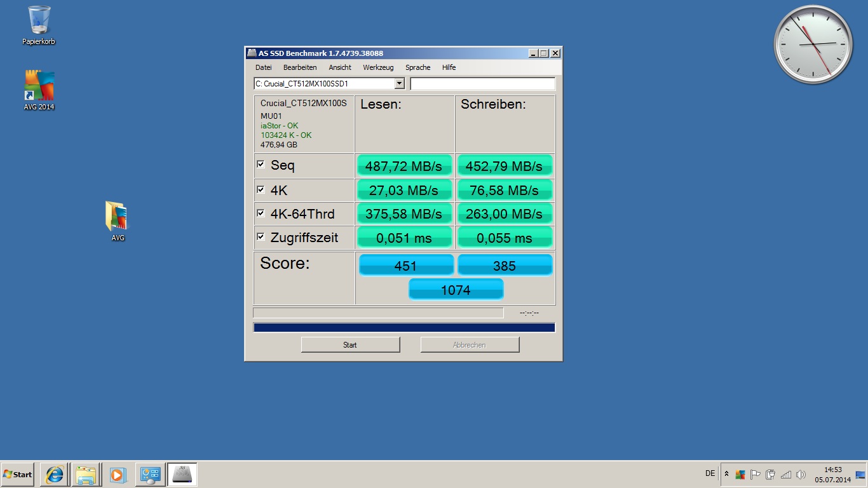The height and width of the screenshot is (488, 868).
Task: Open Action Center flag icon
Action: [755, 474]
